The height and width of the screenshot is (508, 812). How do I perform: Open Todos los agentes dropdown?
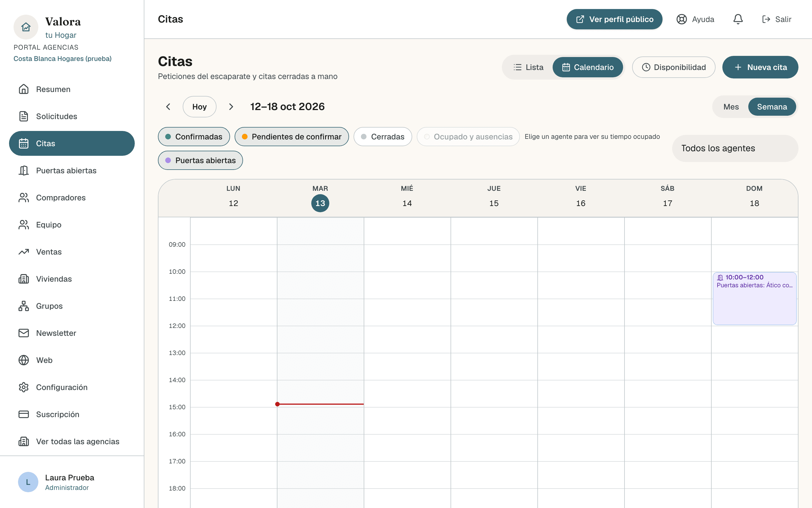point(735,148)
